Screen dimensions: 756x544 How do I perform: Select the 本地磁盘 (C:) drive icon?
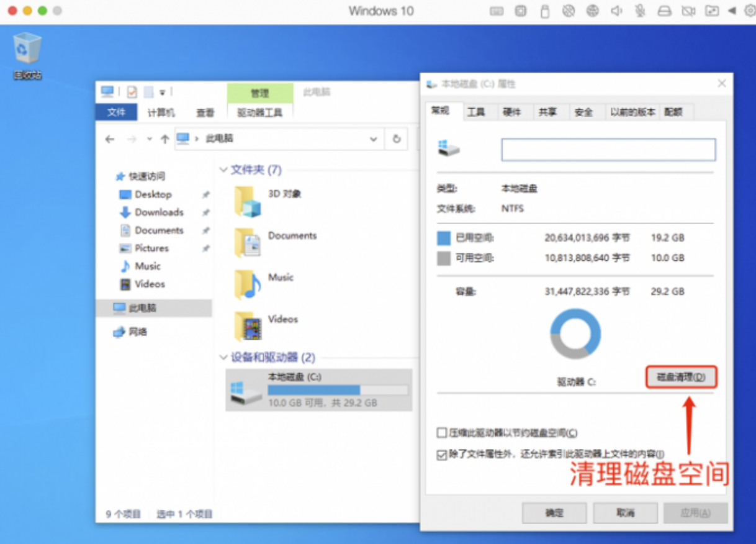coord(245,394)
